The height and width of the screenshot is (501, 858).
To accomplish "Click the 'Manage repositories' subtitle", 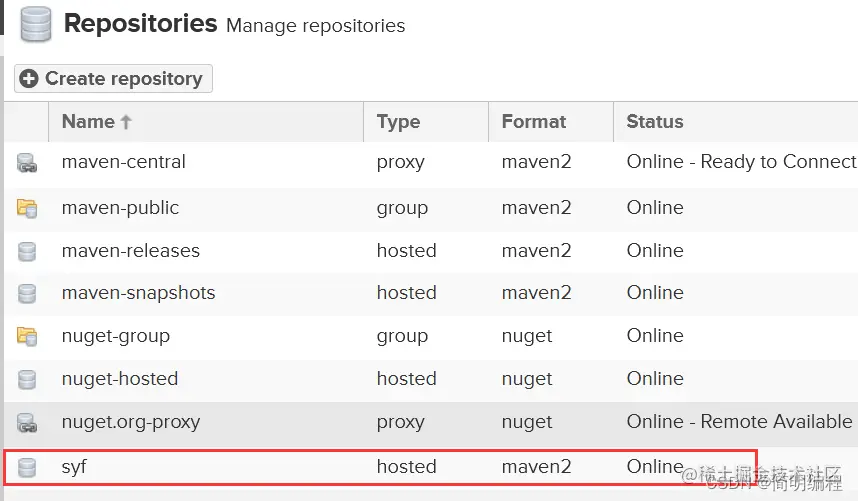I will pos(315,26).
